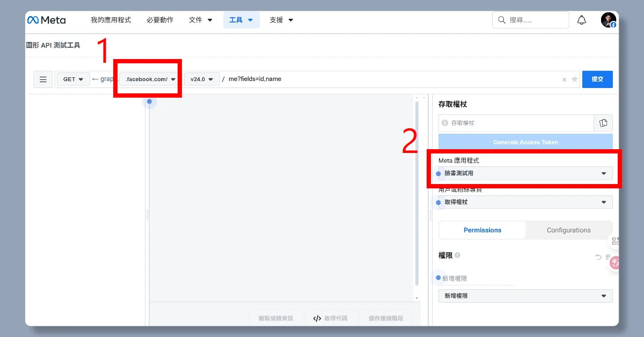Click the 圖形 API 測試工具 title
Image resolution: width=644 pixels, height=337 pixels.
click(53, 46)
